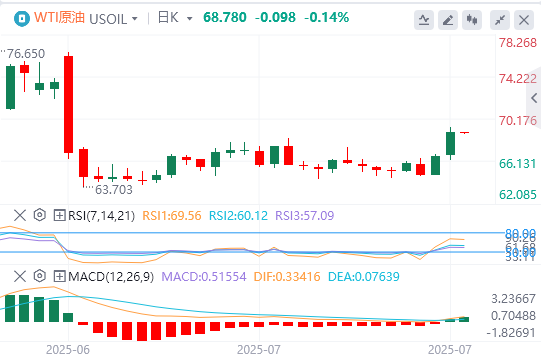Click the WTI原油 symbol logo icon

22,19
